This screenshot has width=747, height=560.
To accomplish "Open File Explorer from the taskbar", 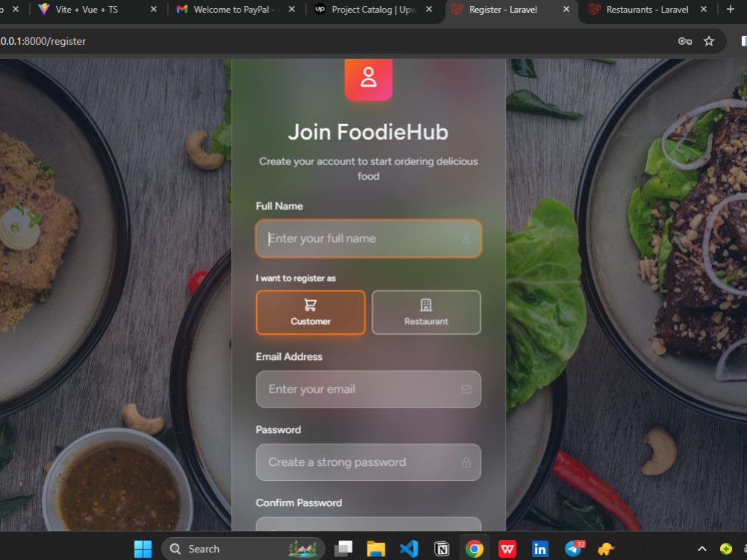I will [x=376, y=549].
